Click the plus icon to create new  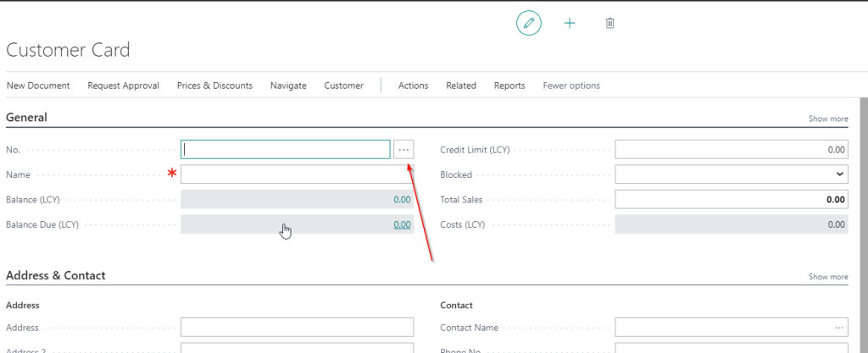coord(570,24)
